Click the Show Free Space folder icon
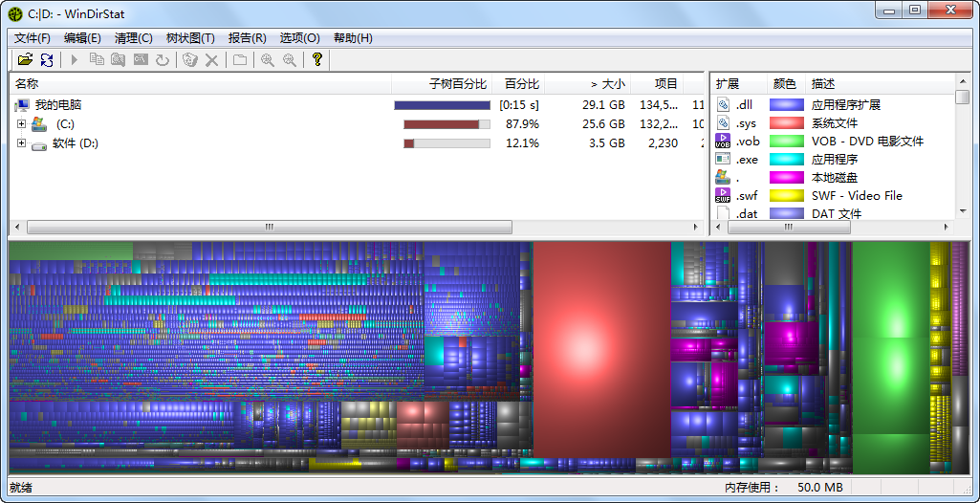This screenshot has width=980, height=503. click(240, 59)
